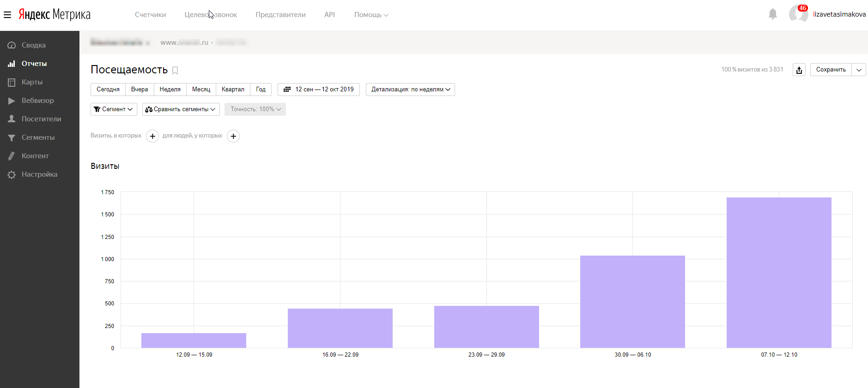The image size is (868, 388).
Task: Open the calendar date range picker
Action: [x=319, y=90]
